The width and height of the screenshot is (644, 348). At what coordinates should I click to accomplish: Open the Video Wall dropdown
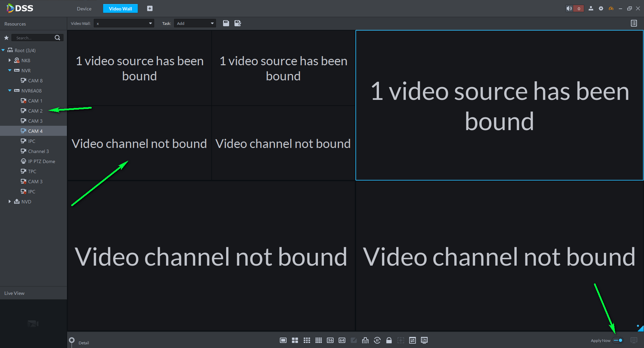click(x=124, y=23)
